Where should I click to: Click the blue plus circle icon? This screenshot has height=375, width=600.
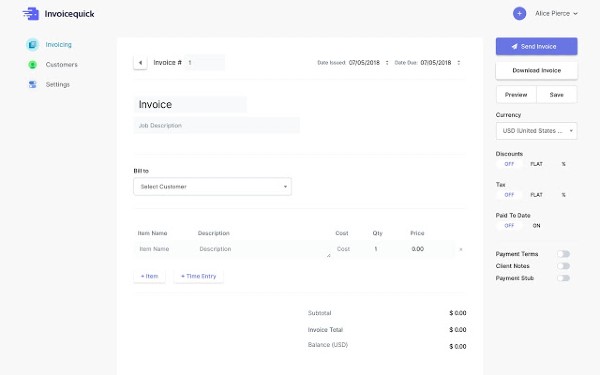tap(519, 14)
